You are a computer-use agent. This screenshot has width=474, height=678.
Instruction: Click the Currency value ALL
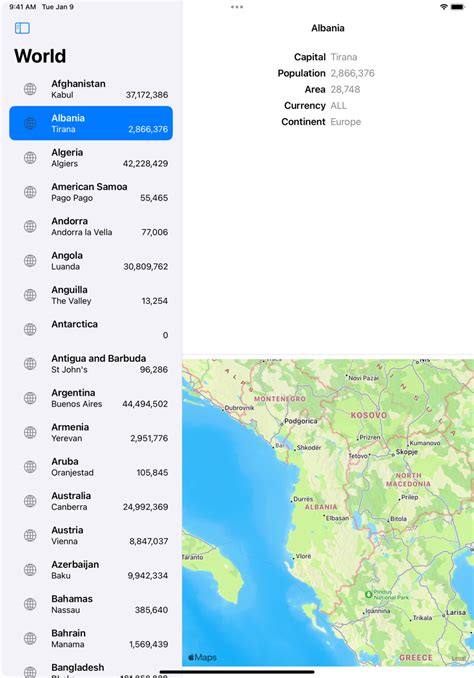pyautogui.click(x=339, y=106)
